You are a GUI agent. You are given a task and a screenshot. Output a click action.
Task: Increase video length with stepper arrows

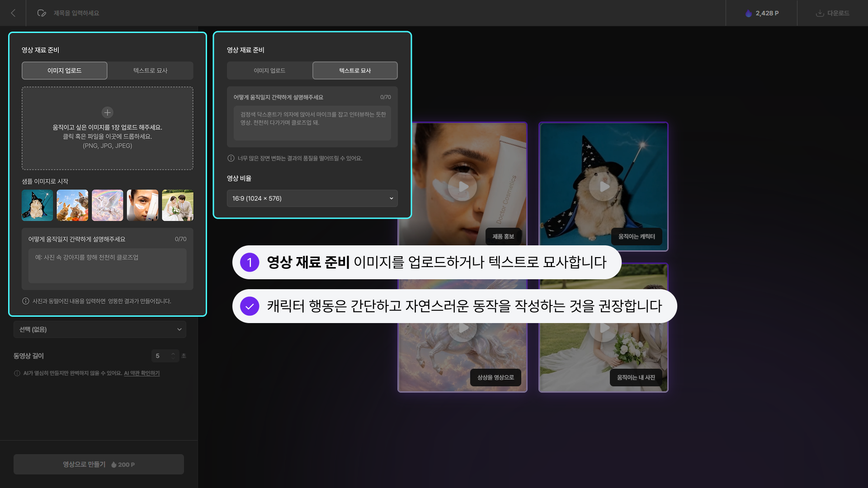click(x=173, y=353)
